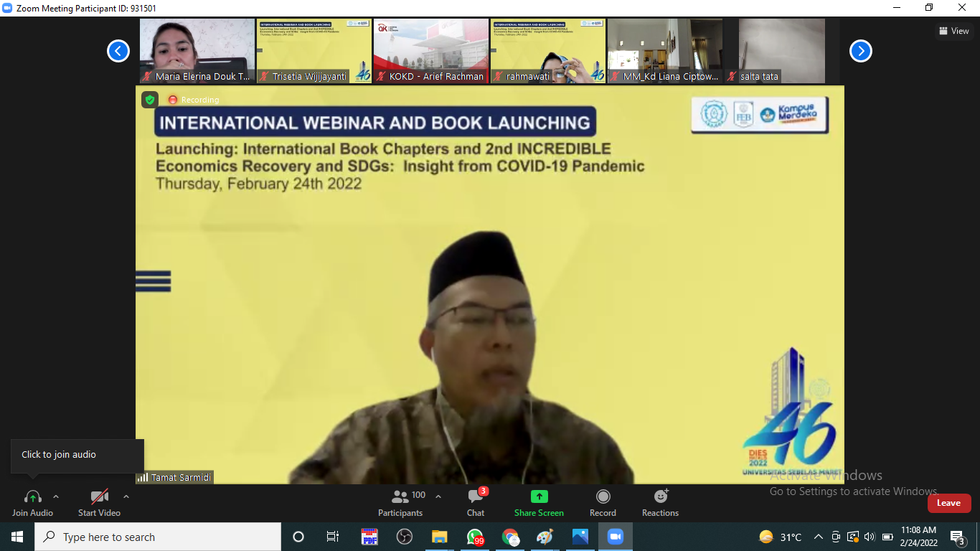Open the Chat panel
Viewport: 980px width, 551px height.
click(x=476, y=503)
